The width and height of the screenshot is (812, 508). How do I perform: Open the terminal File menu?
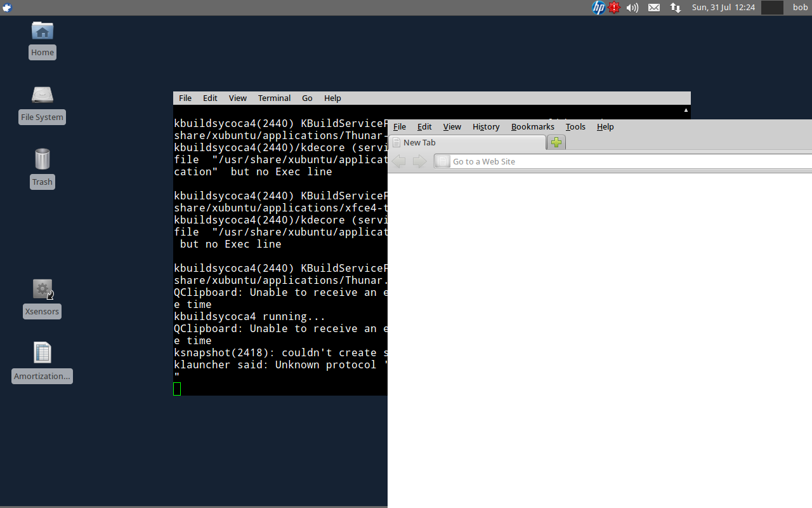pos(185,98)
